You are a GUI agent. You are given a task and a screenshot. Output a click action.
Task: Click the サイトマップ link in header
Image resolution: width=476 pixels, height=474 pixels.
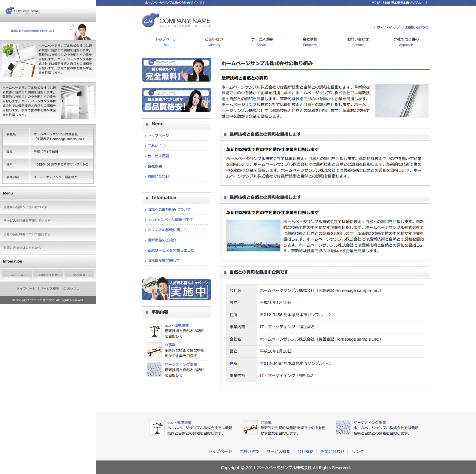click(388, 27)
